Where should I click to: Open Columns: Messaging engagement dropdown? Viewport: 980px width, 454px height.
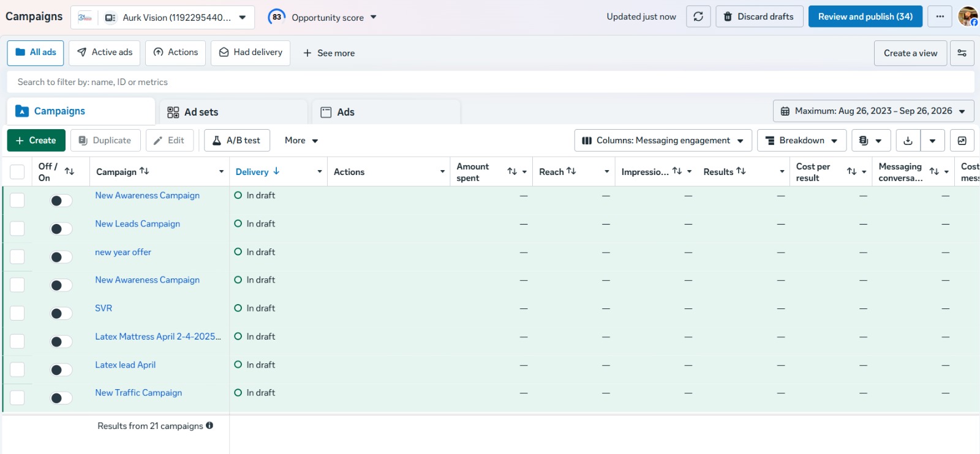[x=663, y=141]
